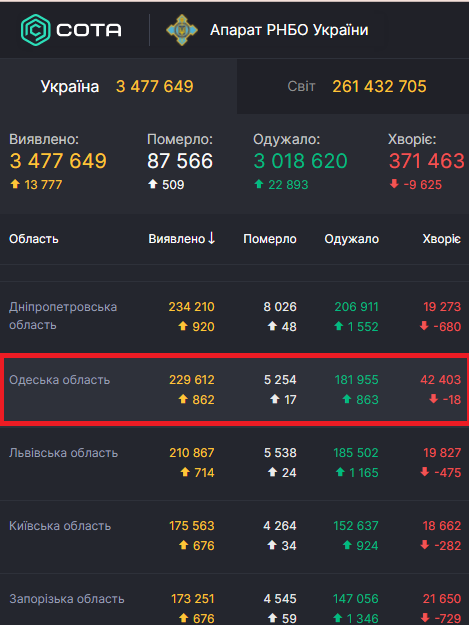Click the green arrow beside 1 165

340,472
